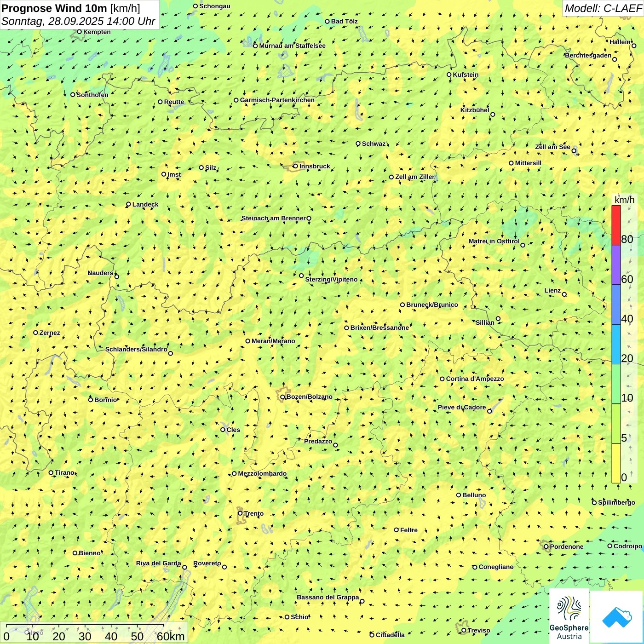The height and width of the screenshot is (644, 644).
Task: Click the Zell am Ziller label
Action: point(415,177)
